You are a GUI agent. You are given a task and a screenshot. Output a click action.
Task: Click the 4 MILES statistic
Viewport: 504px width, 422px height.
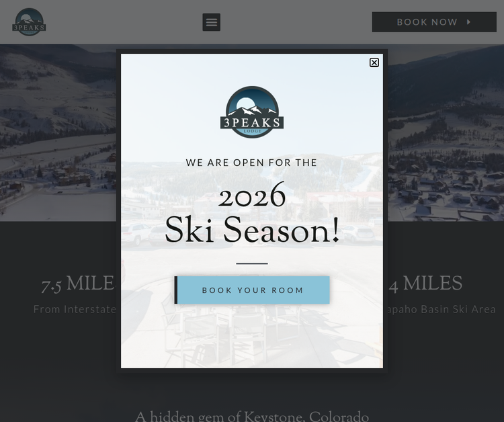click(x=425, y=284)
